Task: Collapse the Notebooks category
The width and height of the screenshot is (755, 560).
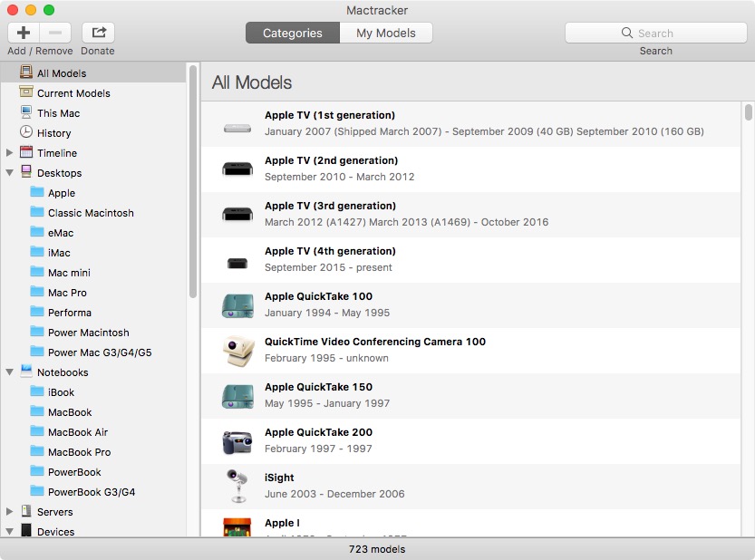Action: 9,372
